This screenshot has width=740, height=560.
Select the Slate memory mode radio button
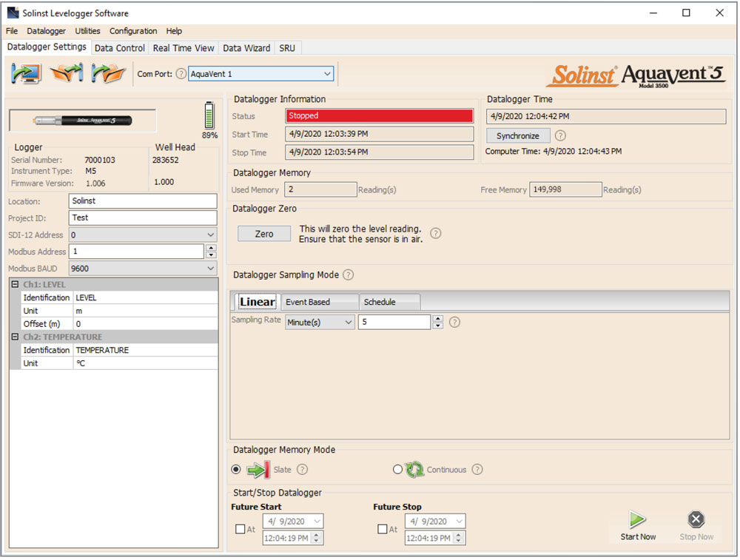point(236,470)
